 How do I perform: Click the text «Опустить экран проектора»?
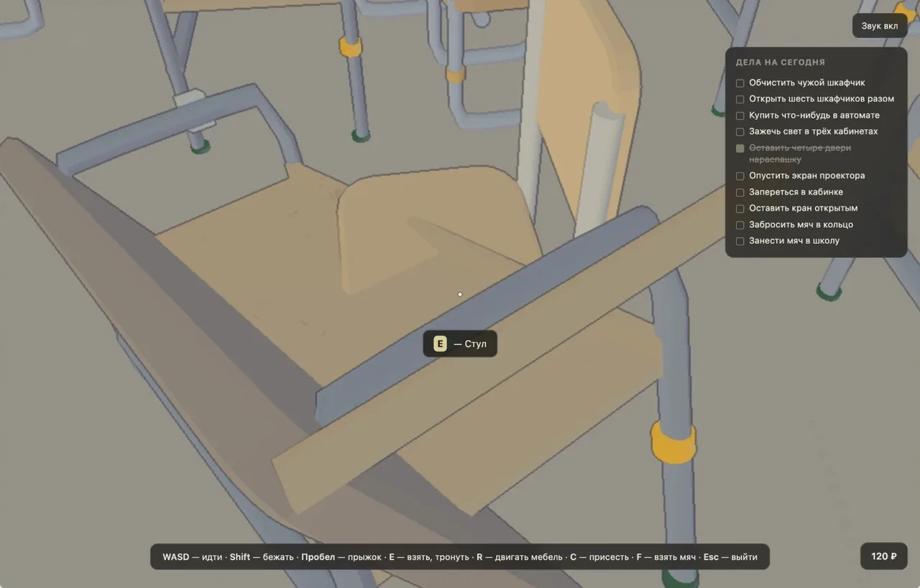click(x=807, y=175)
